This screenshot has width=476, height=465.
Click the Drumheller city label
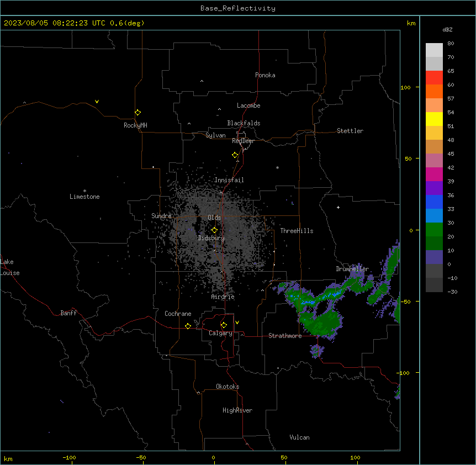point(352,269)
